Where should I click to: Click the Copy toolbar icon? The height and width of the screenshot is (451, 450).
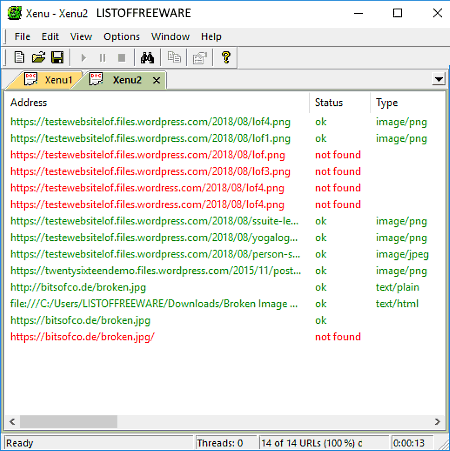click(174, 57)
